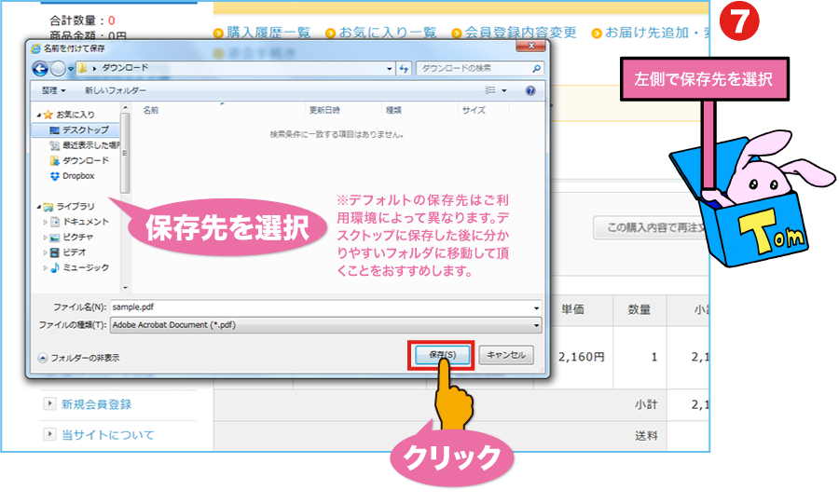Open the view options dropdown arrow
839x504 pixels.
504,91
